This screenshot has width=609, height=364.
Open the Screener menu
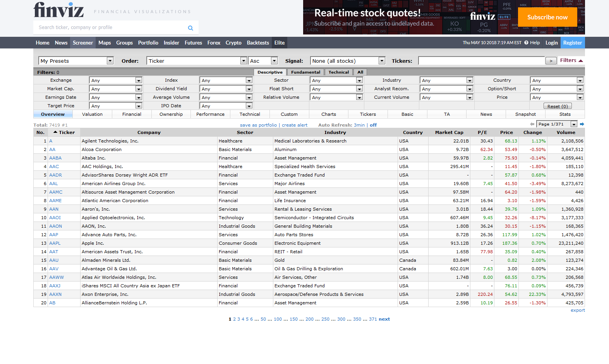tap(83, 43)
